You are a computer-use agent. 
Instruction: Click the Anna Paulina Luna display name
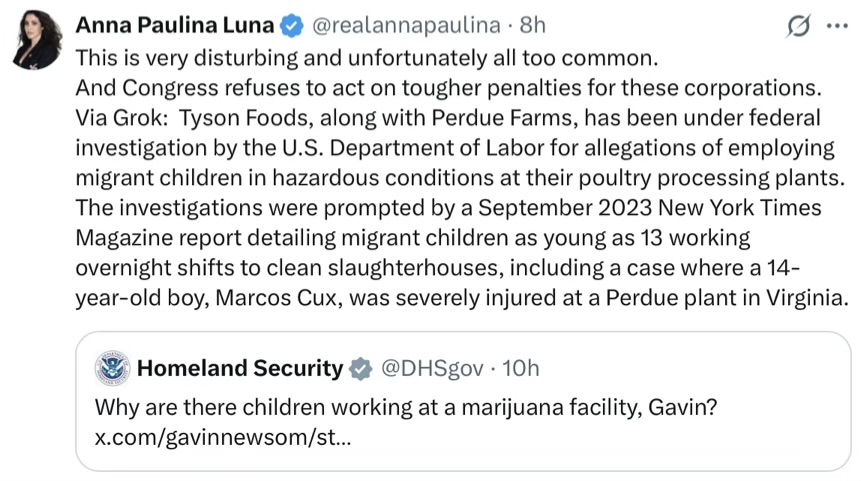[x=175, y=25]
